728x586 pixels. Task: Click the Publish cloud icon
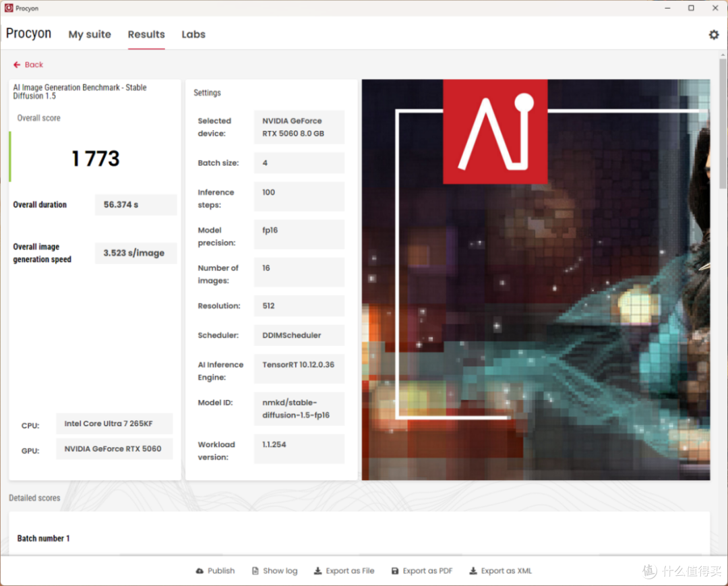[x=200, y=570]
